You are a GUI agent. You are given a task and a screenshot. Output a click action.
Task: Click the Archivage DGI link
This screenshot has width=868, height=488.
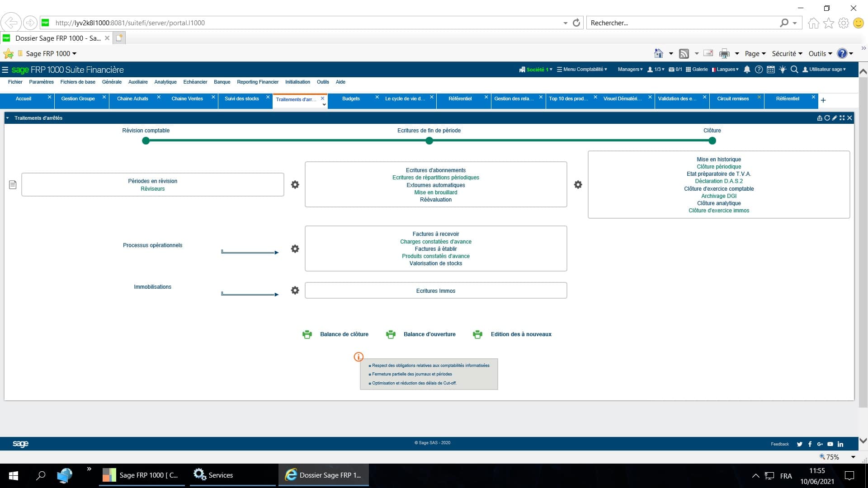click(x=718, y=196)
